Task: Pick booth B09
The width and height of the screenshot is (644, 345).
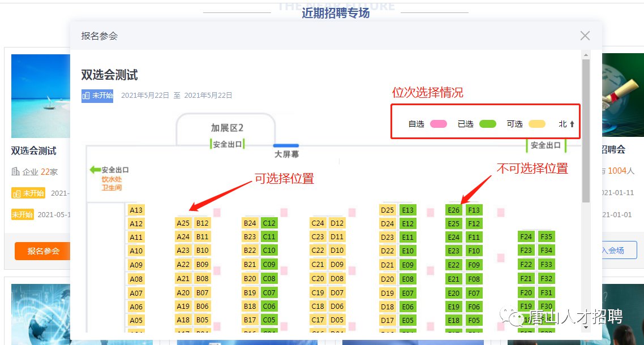Action: pos(202,265)
